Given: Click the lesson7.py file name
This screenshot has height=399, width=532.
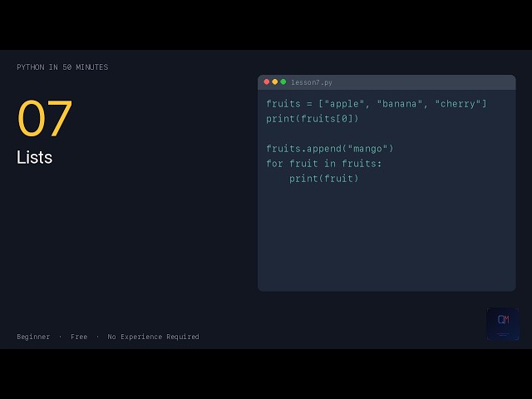Looking at the screenshot, I should 312,82.
